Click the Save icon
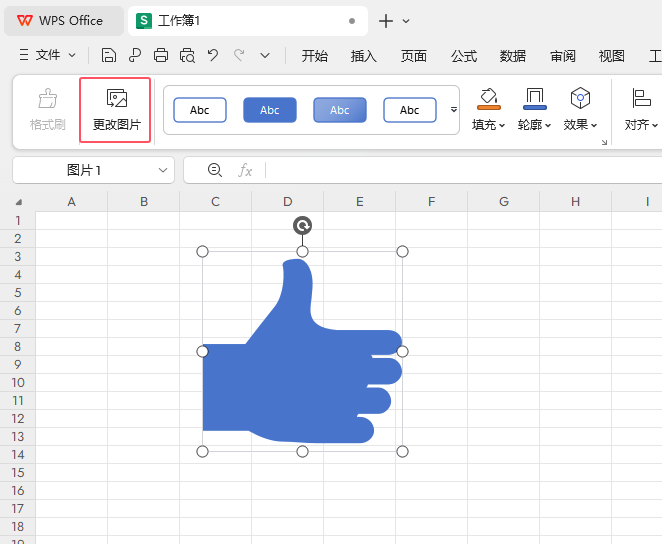Image resolution: width=662 pixels, height=544 pixels. click(x=109, y=55)
